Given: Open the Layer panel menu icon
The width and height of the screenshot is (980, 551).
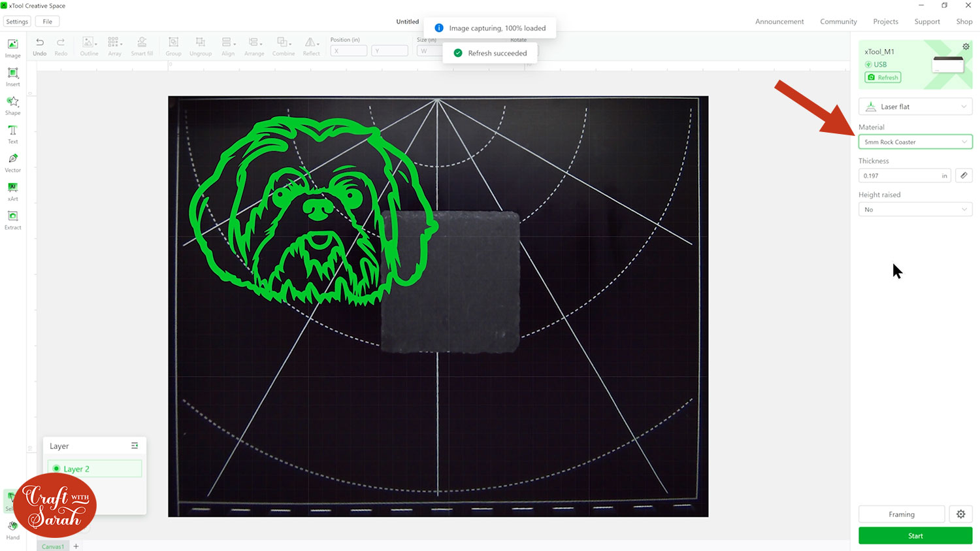Looking at the screenshot, I should [x=135, y=446].
